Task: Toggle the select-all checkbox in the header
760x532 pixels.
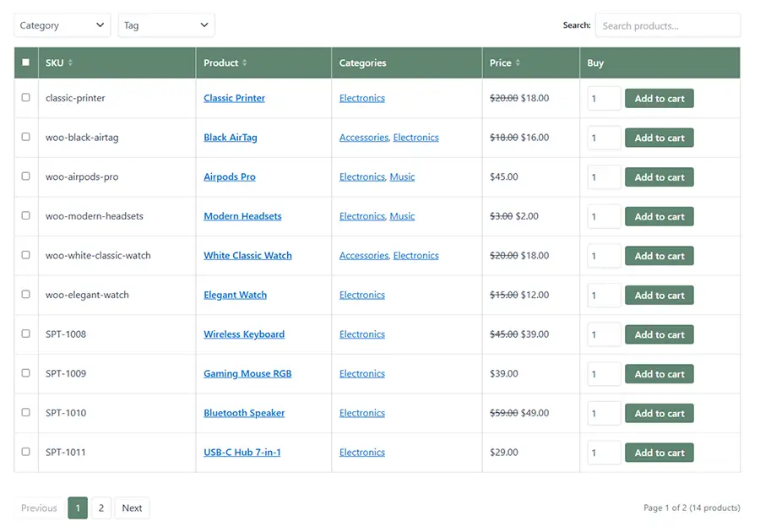Action: (x=25, y=62)
